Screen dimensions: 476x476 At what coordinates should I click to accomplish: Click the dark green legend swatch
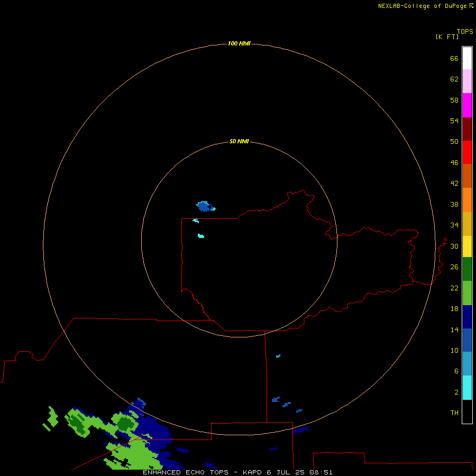click(x=467, y=269)
